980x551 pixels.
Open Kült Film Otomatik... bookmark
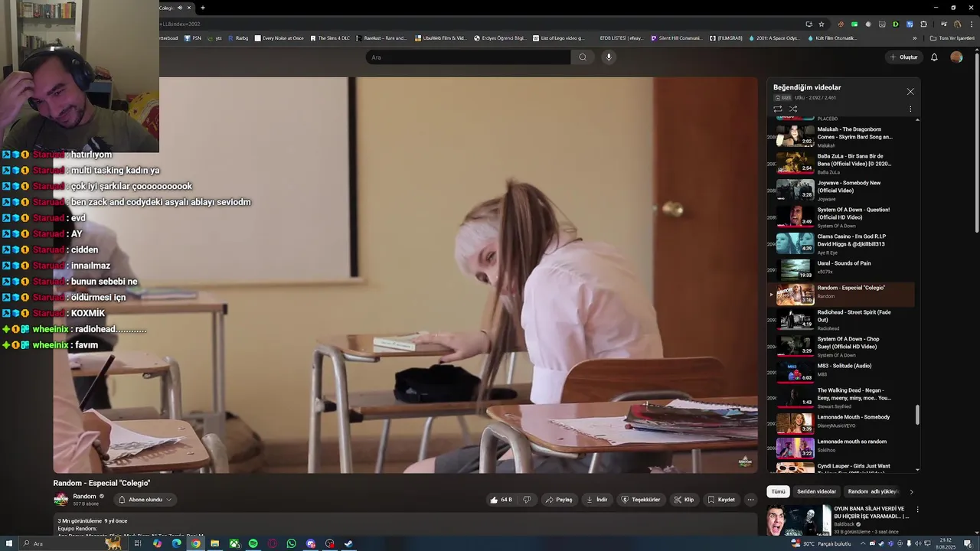click(832, 37)
